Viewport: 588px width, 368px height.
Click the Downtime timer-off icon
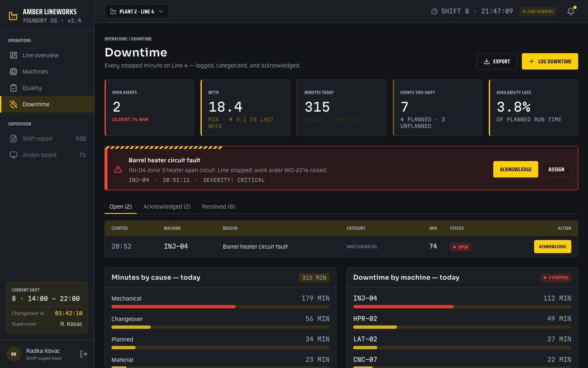pyautogui.click(x=13, y=104)
